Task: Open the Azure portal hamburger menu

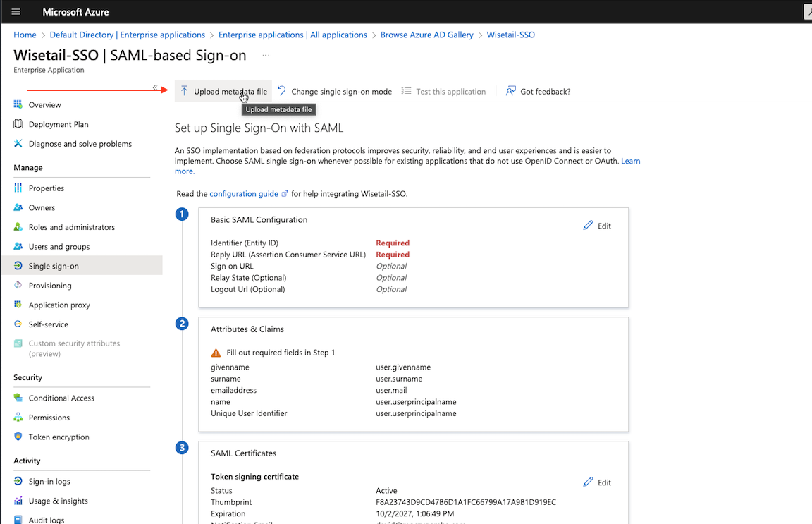Action: pyautogui.click(x=16, y=11)
